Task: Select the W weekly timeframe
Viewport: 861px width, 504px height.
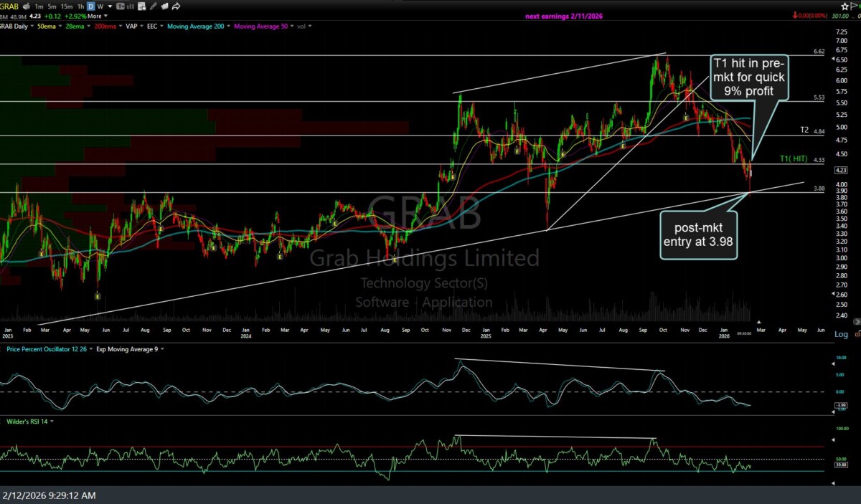Action: 100,6
